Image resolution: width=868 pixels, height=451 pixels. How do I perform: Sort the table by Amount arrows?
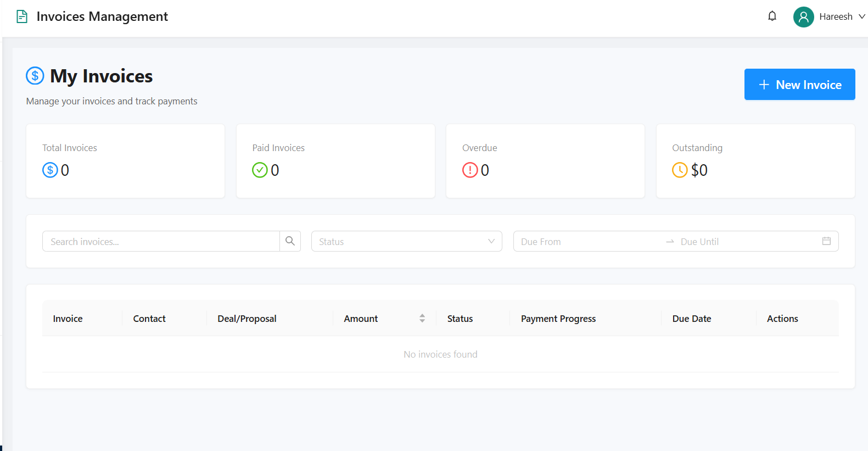(x=422, y=318)
